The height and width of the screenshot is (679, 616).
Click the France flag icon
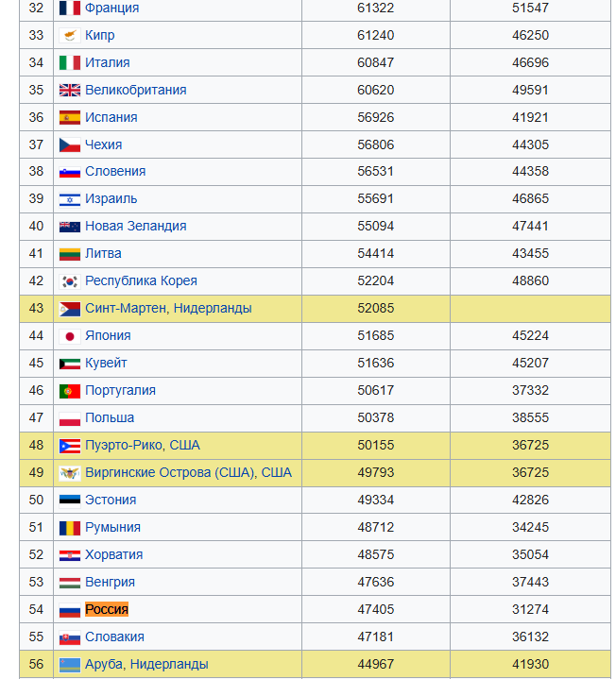[70, 8]
